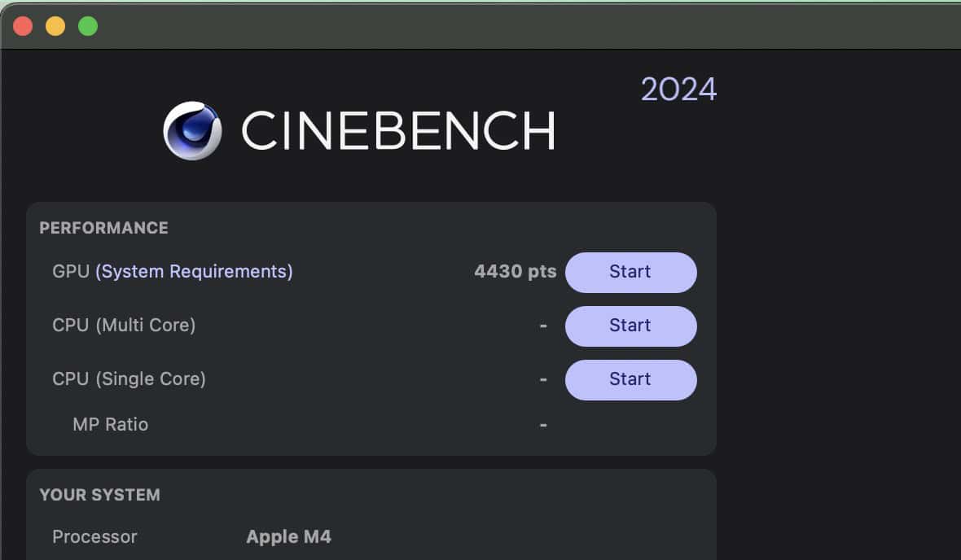
Task: Close the Cinebench window
Action: pyautogui.click(x=23, y=26)
